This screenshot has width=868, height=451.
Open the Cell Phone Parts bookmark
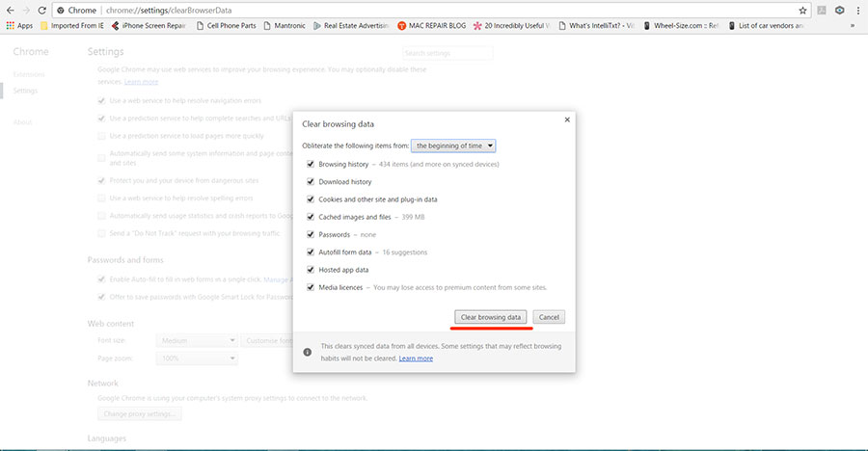(227, 25)
